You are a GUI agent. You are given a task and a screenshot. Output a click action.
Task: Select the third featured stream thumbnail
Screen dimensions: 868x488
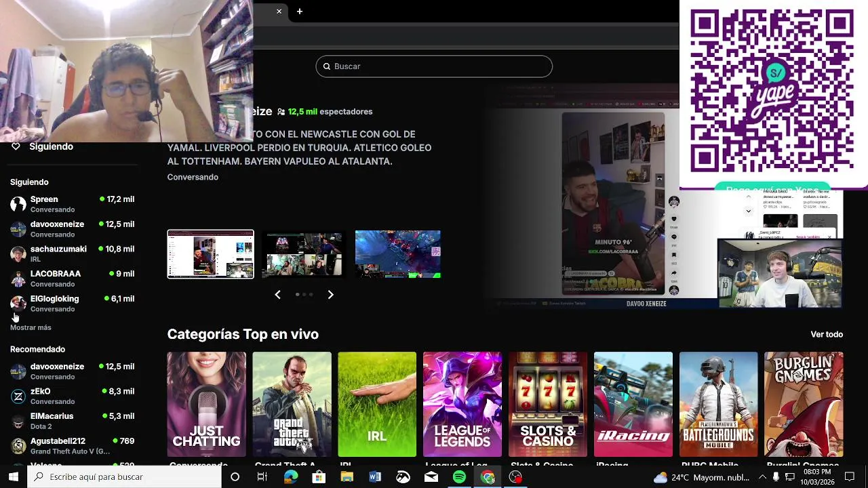tap(397, 254)
